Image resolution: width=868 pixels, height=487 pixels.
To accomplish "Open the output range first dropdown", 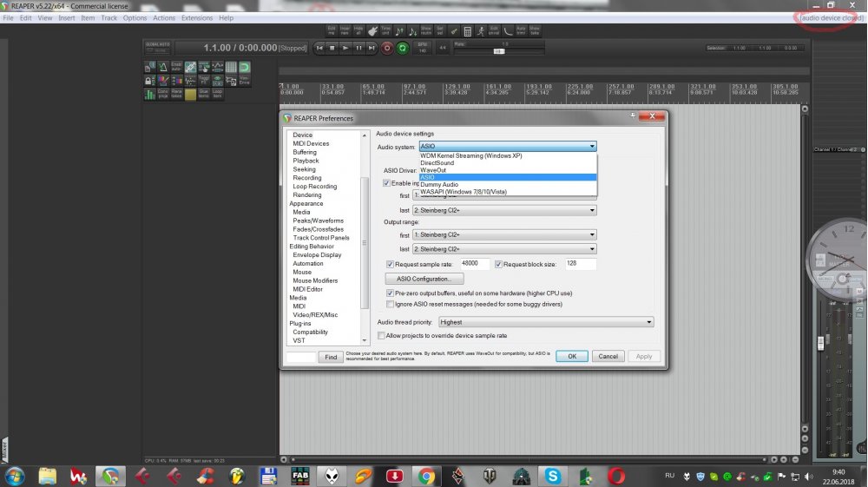I will (x=504, y=234).
